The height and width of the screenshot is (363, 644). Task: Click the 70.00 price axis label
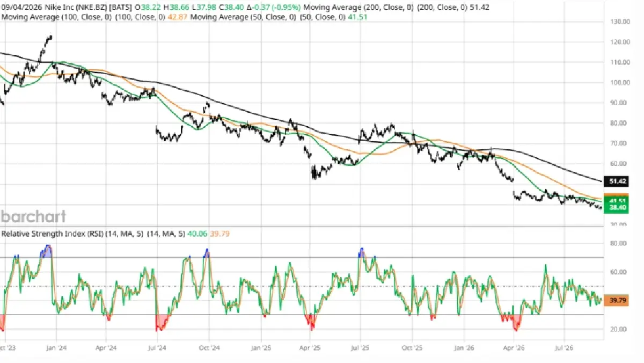(x=619, y=143)
